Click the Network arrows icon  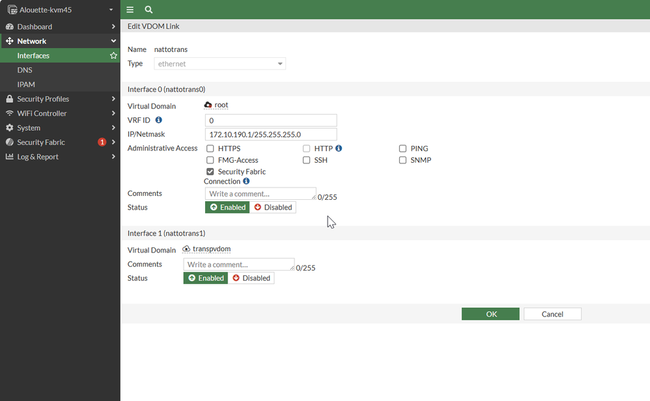[x=10, y=41]
